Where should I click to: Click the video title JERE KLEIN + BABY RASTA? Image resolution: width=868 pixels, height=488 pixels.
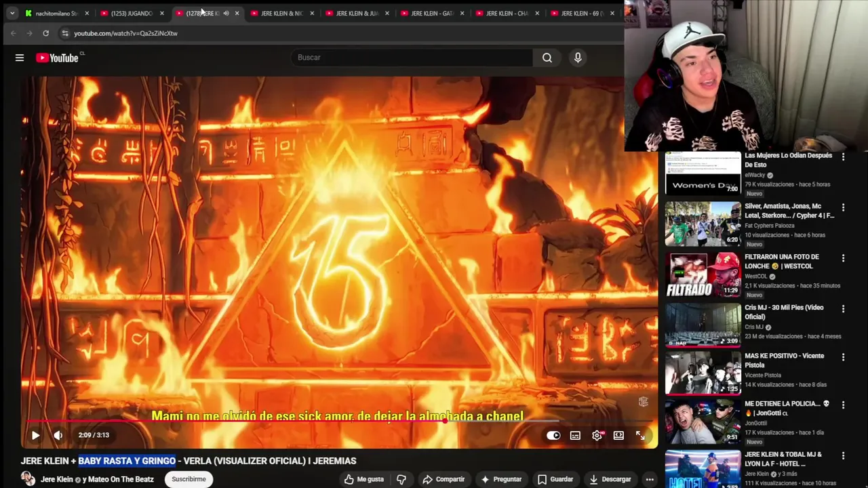tap(189, 461)
